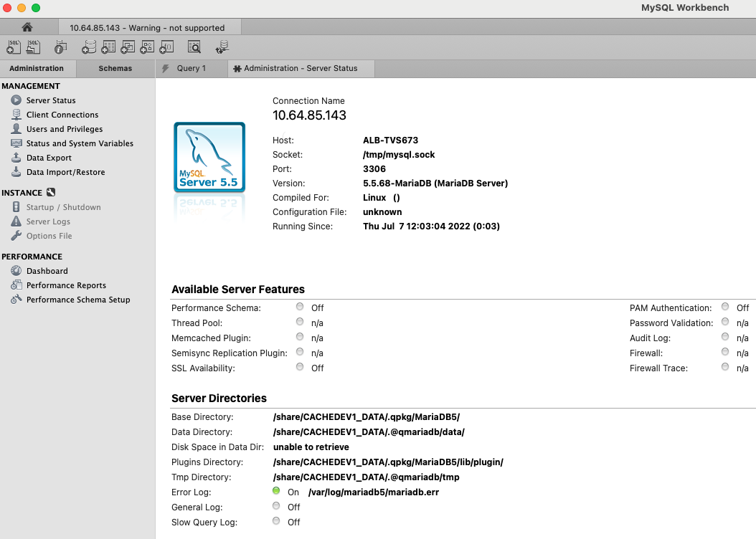Open Data Import/Restore page
Screen dimensions: 756x539
(x=65, y=172)
